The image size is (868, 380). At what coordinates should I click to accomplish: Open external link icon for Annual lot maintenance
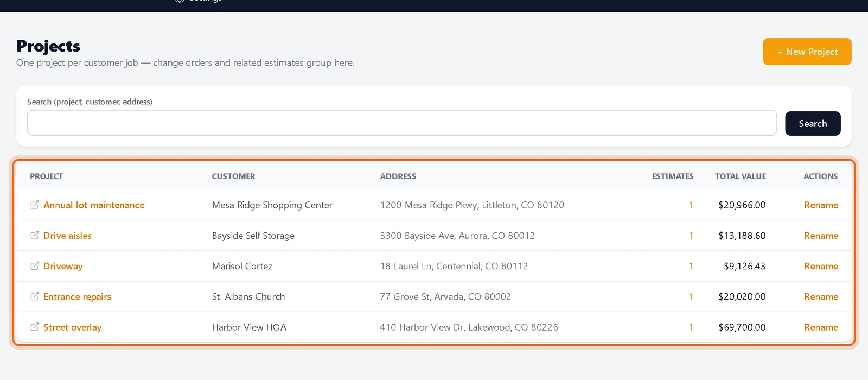click(35, 205)
